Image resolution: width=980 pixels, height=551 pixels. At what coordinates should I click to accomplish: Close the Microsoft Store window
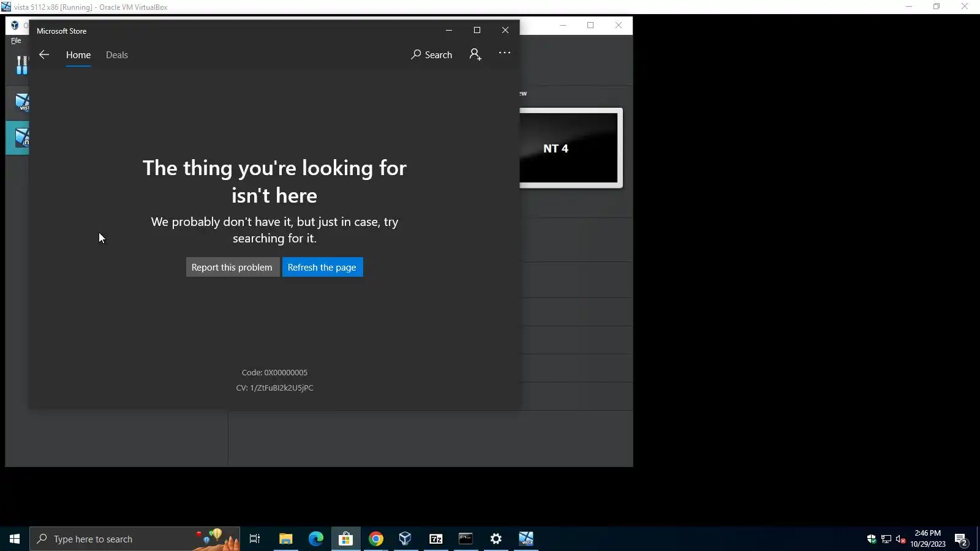point(505,30)
